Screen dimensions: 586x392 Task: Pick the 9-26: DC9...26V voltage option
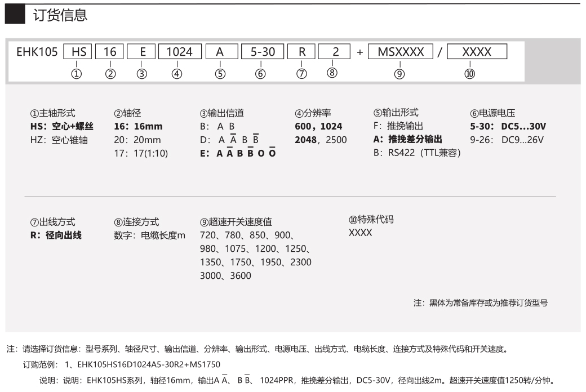507,140
